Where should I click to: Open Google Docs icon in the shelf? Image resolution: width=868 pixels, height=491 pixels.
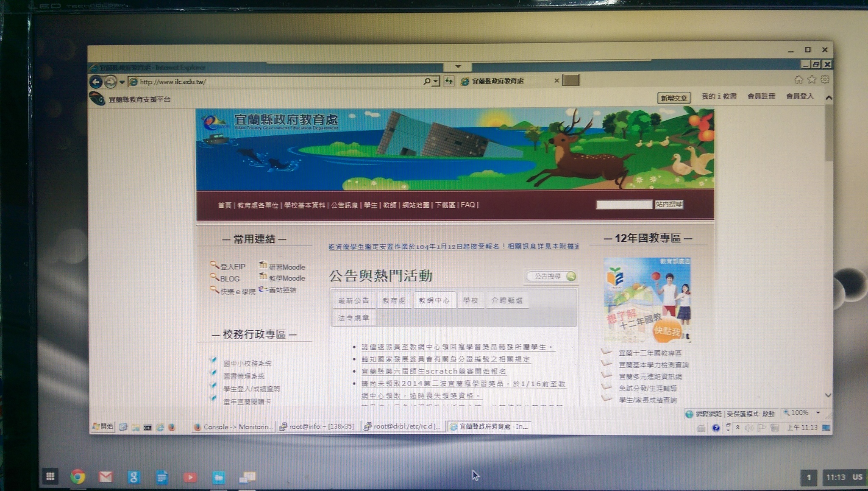coord(162,477)
